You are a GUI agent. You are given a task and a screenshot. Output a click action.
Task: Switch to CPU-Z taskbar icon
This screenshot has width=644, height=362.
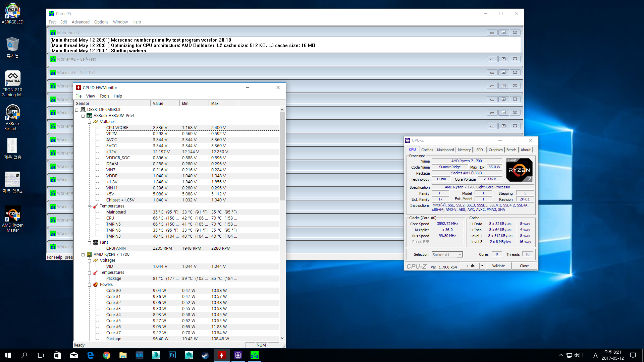pos(238,355)
